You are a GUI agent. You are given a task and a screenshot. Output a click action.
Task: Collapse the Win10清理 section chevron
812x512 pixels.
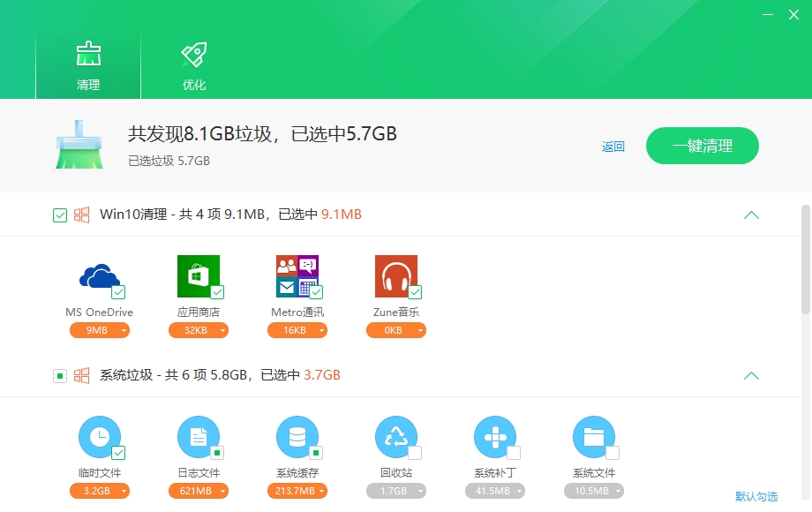751,215
